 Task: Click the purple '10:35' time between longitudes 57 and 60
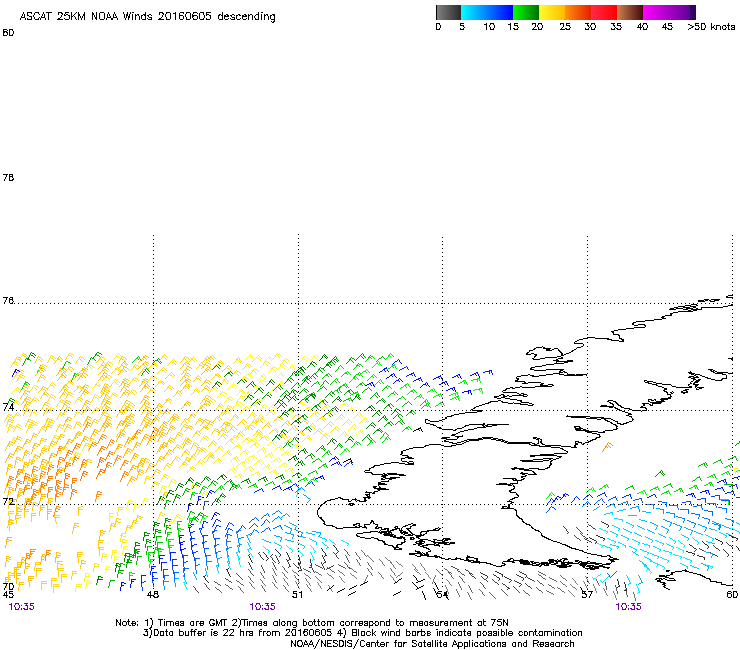(629, 607)
